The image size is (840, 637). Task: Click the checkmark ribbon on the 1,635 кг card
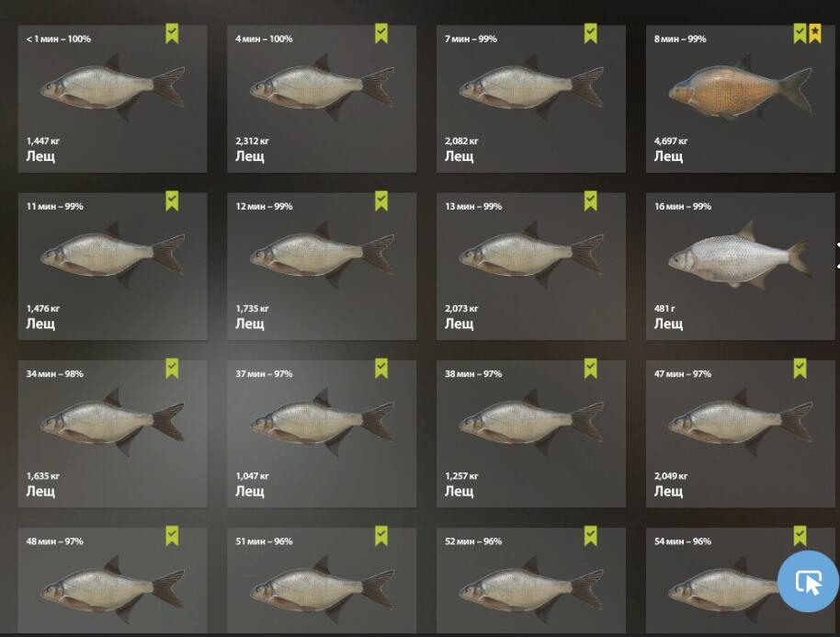172,368
